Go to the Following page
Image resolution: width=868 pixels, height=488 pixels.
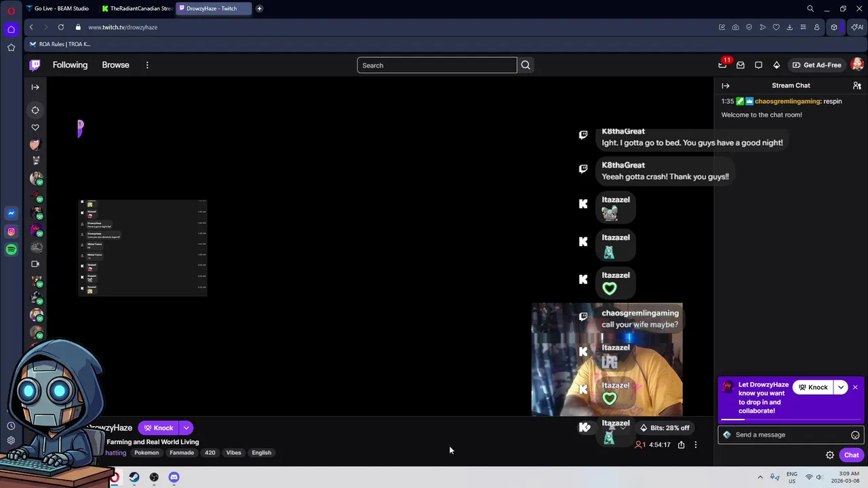(x=71, y=65)
